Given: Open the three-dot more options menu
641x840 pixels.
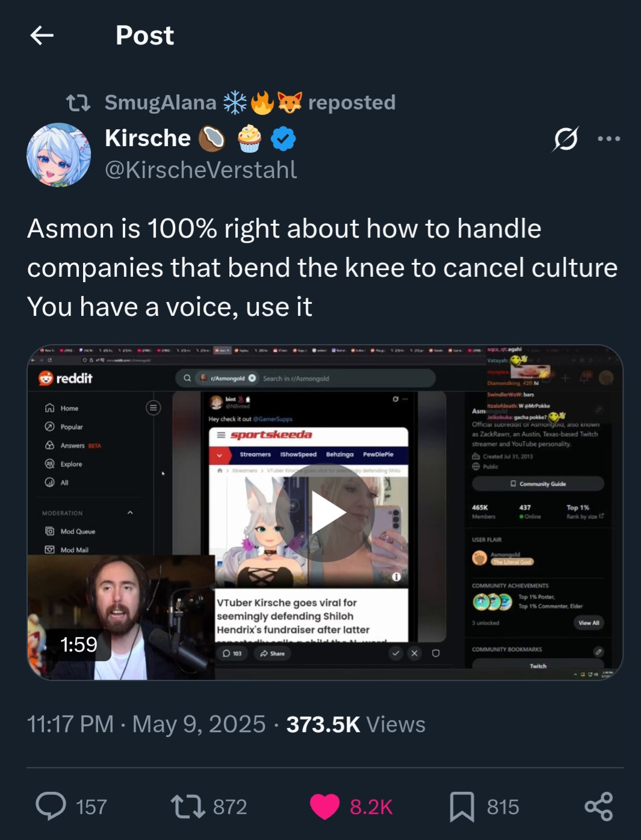Looking at the screenshot, I should click(x=608, y=139).
